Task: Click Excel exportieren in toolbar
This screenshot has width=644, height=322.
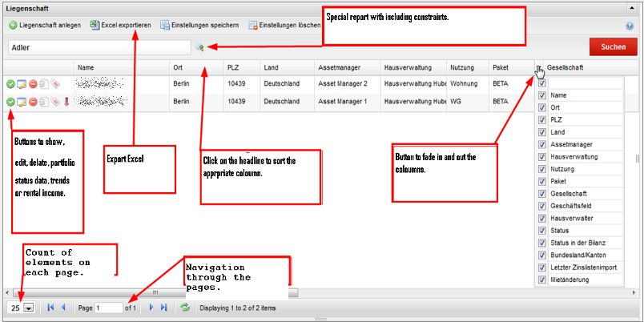Action: coord(121,25)
